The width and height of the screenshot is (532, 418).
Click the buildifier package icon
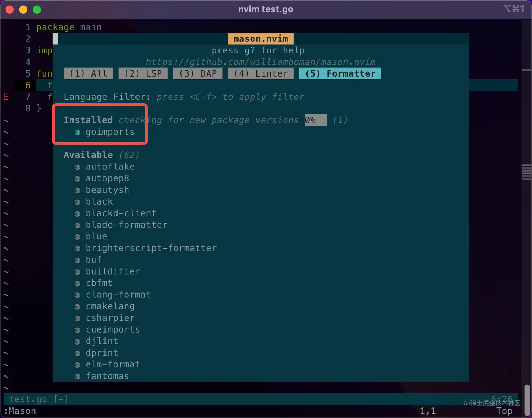pyautogui.click(x=77, y=272)
